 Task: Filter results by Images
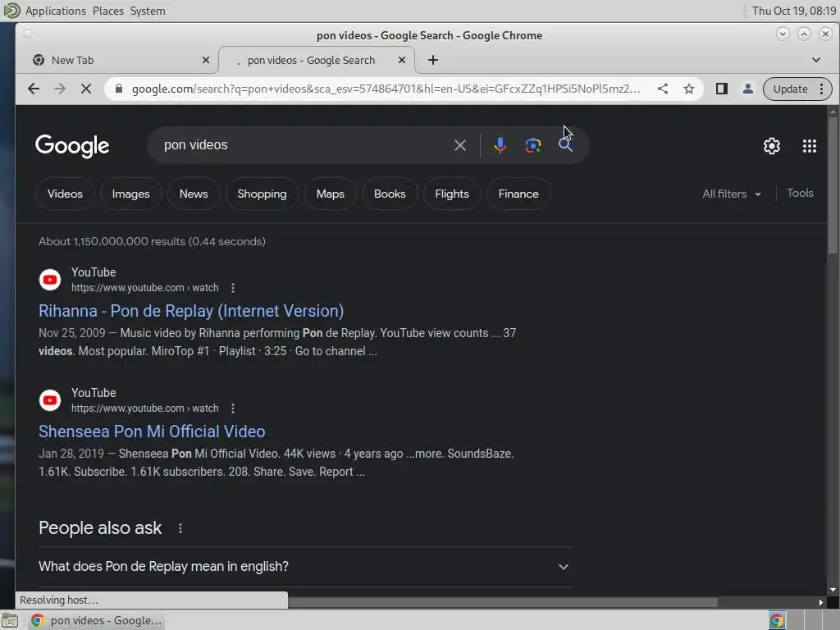coord(130,194)
